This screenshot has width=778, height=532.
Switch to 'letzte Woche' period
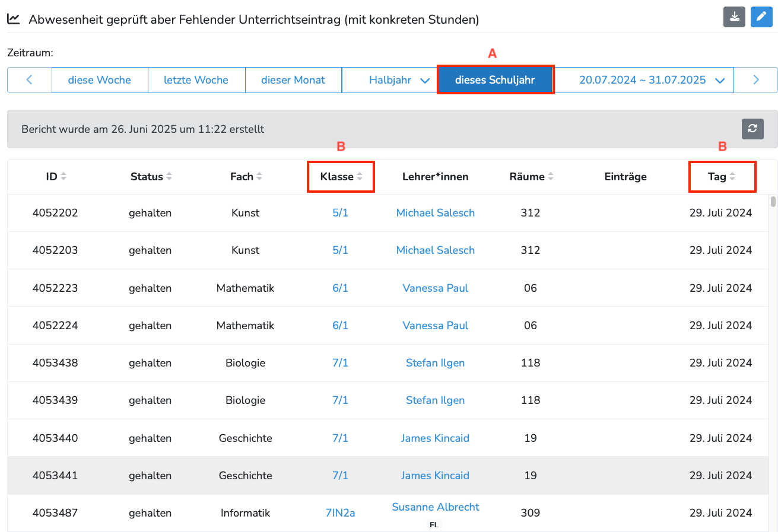pyautogui.click(x=196, y=80)
